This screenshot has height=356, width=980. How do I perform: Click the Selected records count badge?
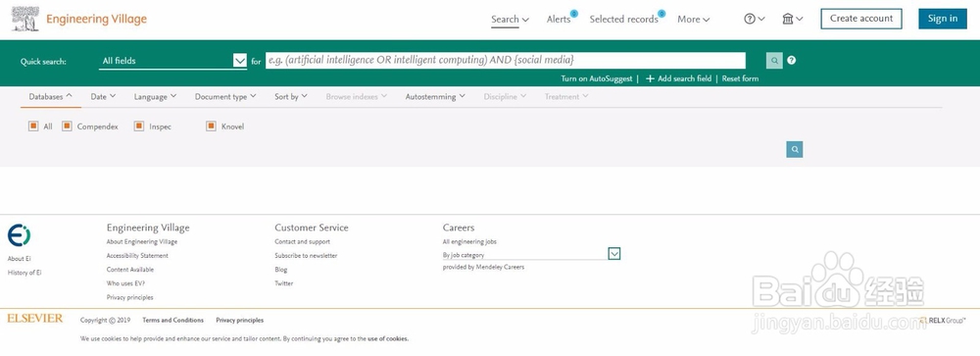[661, 13]
